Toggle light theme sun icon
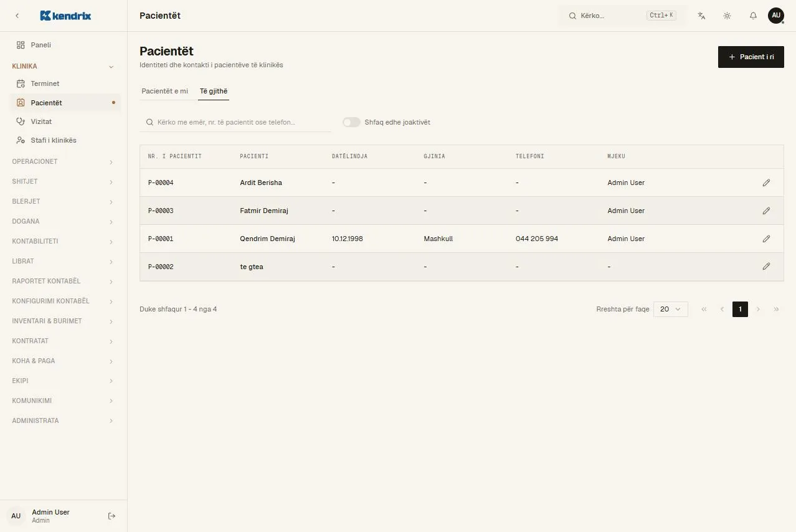The height and width of the screenshot is (532, 796). point(727,16)
